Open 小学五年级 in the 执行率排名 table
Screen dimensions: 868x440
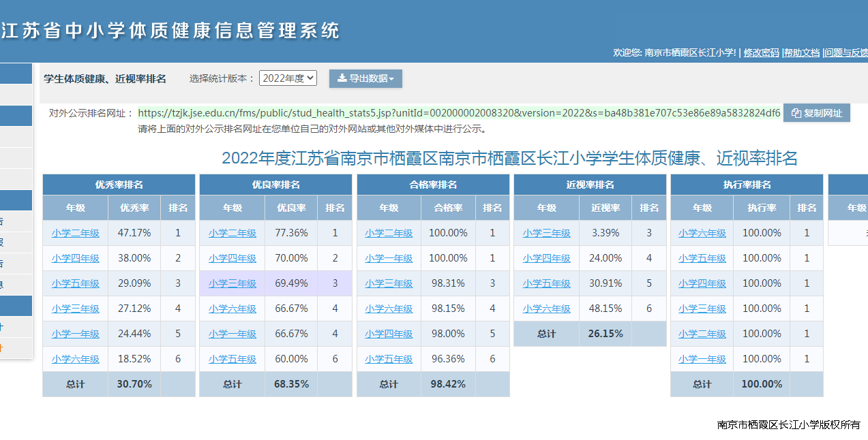point(702,258)
